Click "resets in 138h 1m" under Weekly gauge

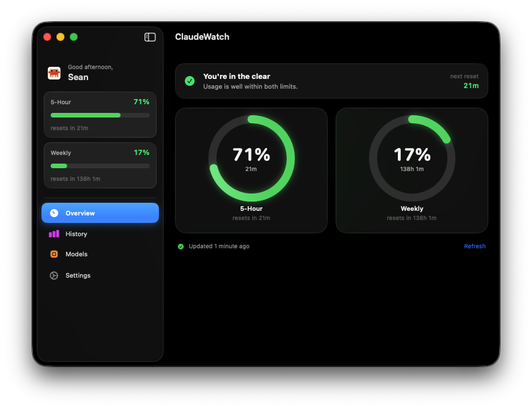coord(412,218)
